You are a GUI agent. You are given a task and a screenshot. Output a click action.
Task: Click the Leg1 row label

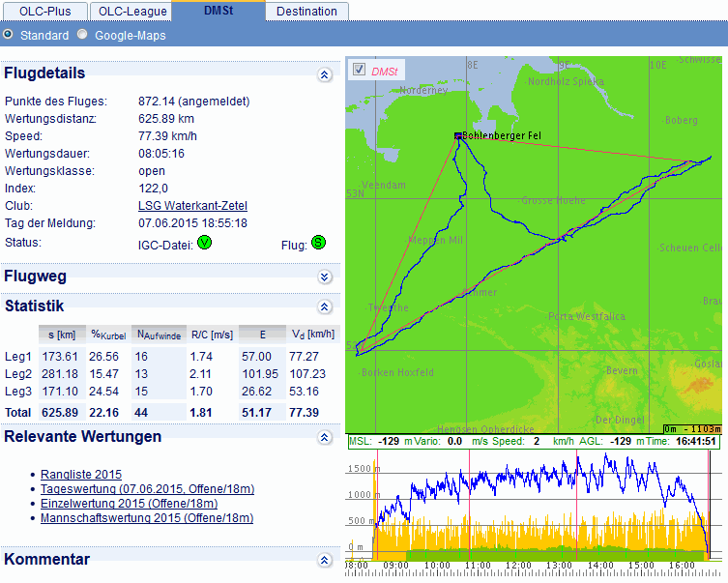coord(18,357)
